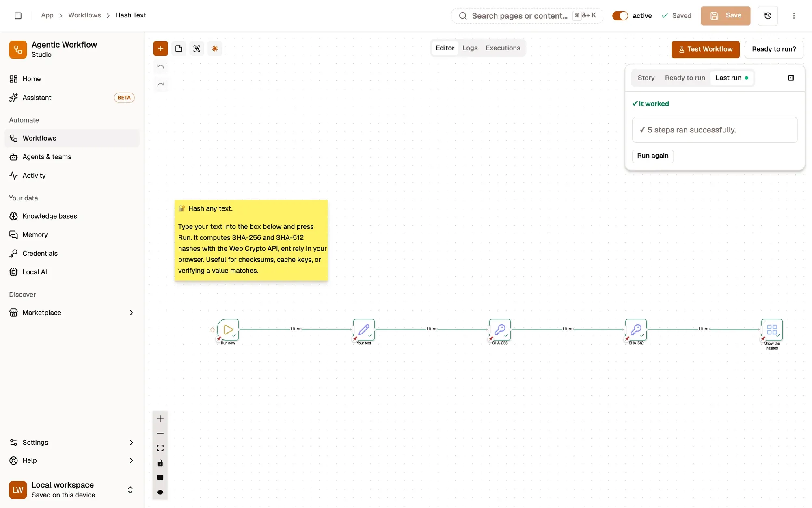Select the SHA-512 key node
The height and width of the screenshot is (508, 812).
click(x=636, y=330)
